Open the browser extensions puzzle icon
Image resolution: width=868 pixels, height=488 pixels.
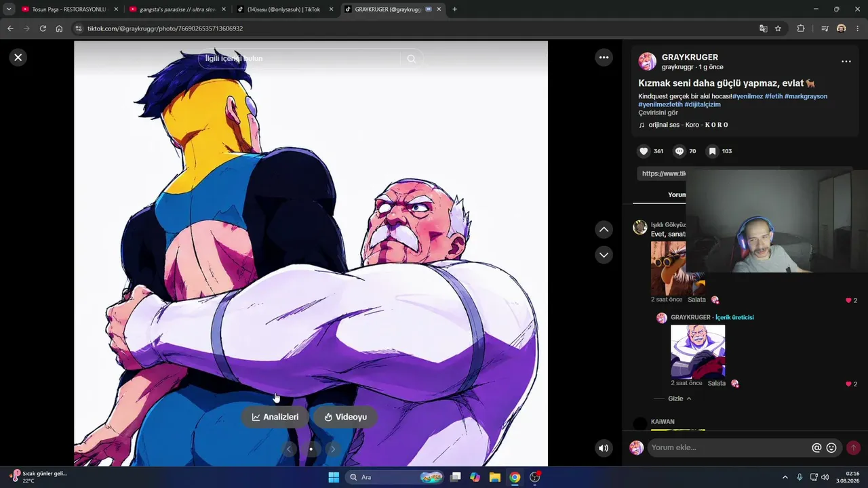[x=801, y=28]
